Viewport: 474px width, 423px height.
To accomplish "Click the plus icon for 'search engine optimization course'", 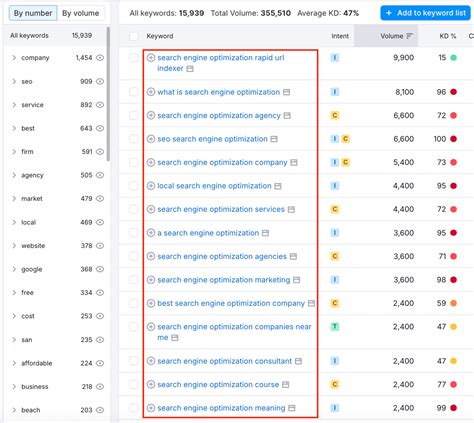I will pyautogui.click(x=151, y=384).
